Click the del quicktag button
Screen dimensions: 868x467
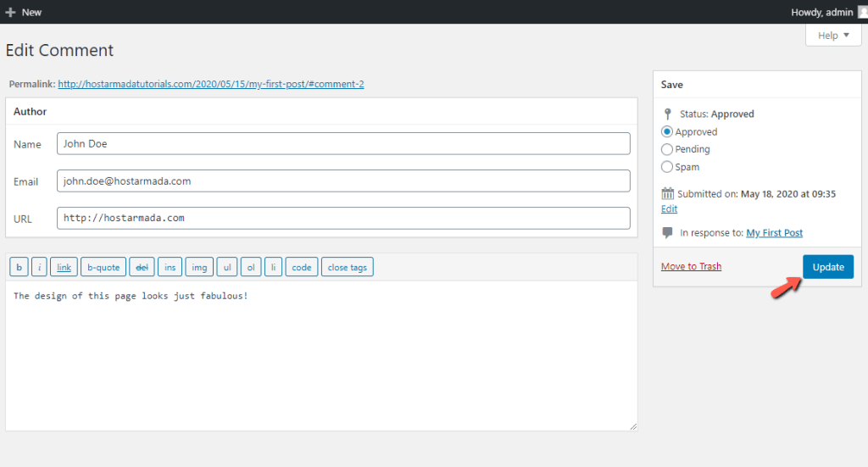tap(142, 267)
